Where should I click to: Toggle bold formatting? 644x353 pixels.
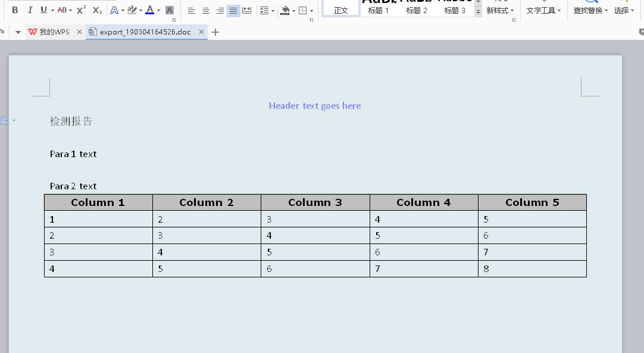pyautogui.click(x=14, y=10)
